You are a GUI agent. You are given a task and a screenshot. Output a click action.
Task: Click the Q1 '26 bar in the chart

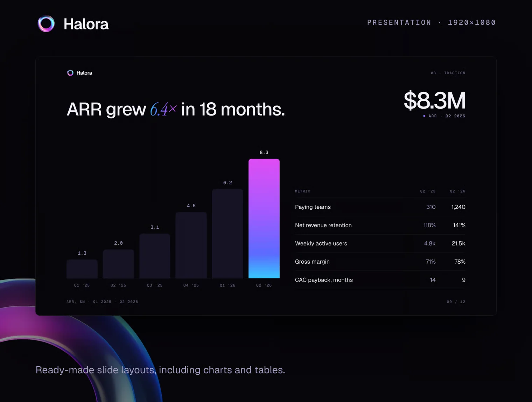227,234
